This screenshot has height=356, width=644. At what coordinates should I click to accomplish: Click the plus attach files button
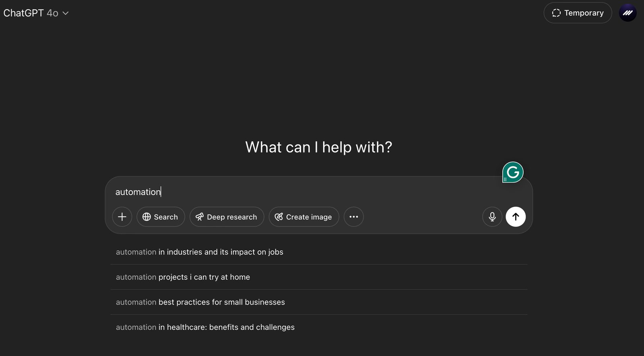tap(122, 217)
